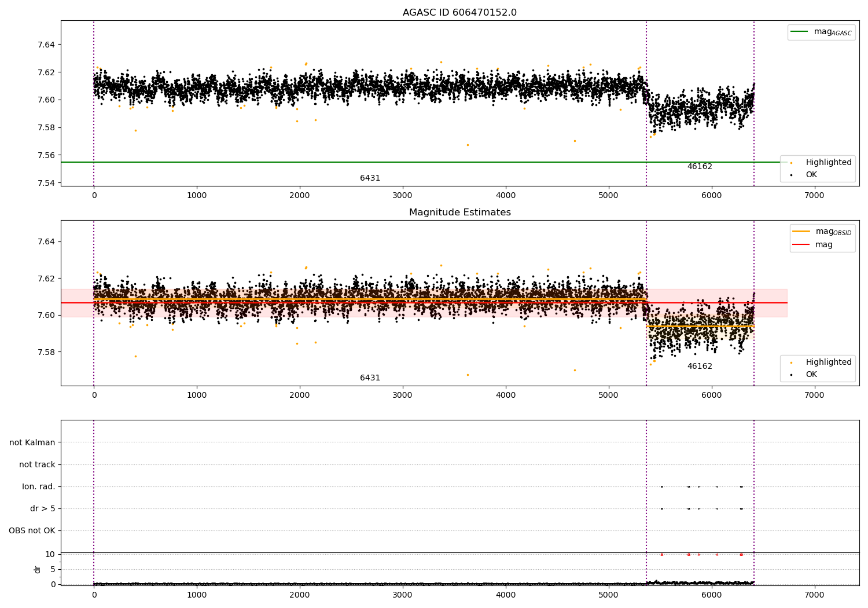Click obsid label "46162" in Magnitude Estimates plot

click(x=700, y=367)
